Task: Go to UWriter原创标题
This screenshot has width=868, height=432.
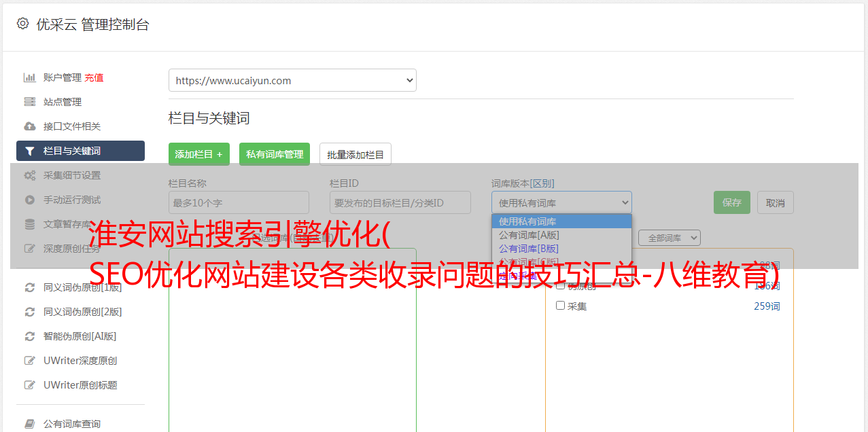Action: (80, 385)
